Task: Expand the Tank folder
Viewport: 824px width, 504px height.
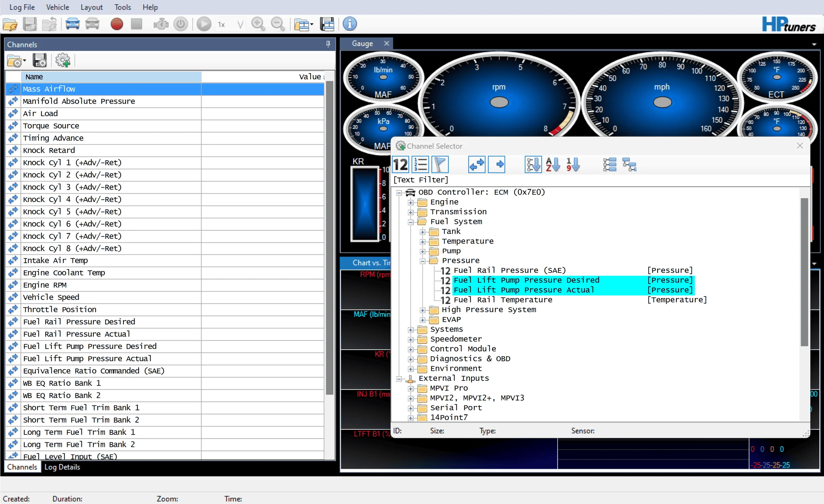Action: 423,232
